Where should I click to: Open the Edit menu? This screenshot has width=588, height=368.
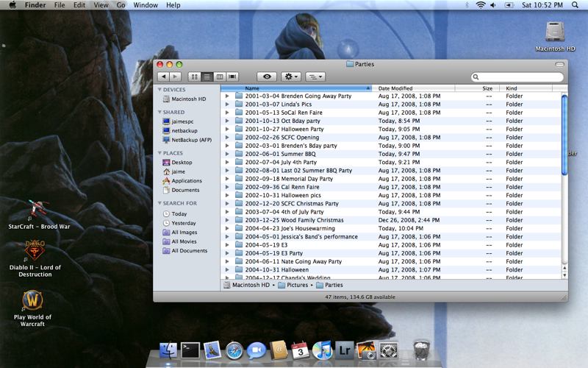click(x=79, y=5)
